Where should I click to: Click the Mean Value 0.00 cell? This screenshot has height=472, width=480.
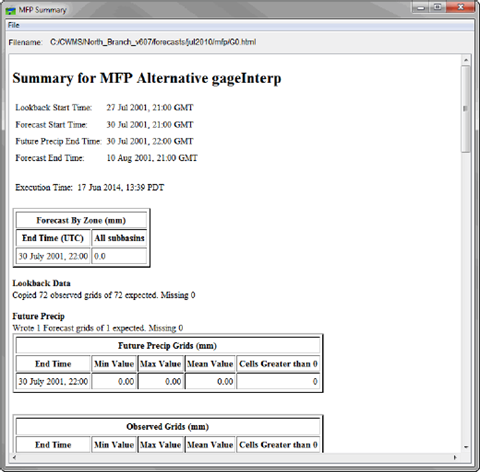pos(210,381)
